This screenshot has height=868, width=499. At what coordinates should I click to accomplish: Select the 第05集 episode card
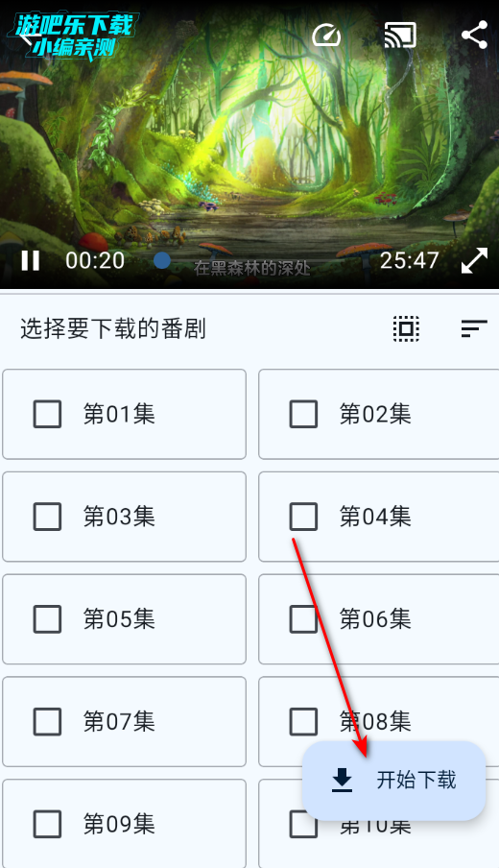click(124, 619)
